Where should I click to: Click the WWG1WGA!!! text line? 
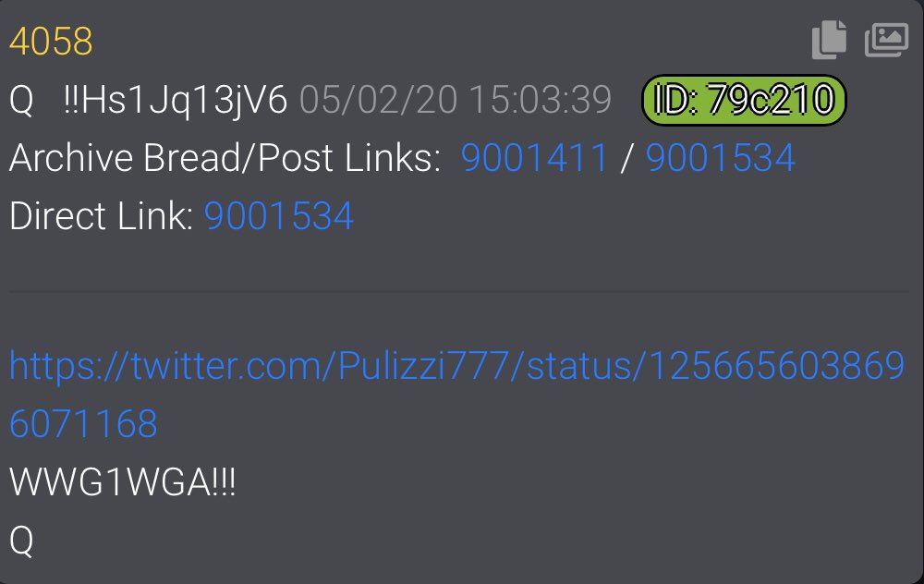click(x=123, y=482)
